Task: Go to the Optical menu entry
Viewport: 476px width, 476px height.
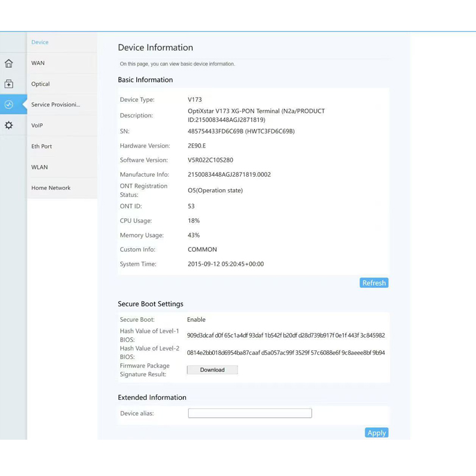Action: click(x=40, y=84)
